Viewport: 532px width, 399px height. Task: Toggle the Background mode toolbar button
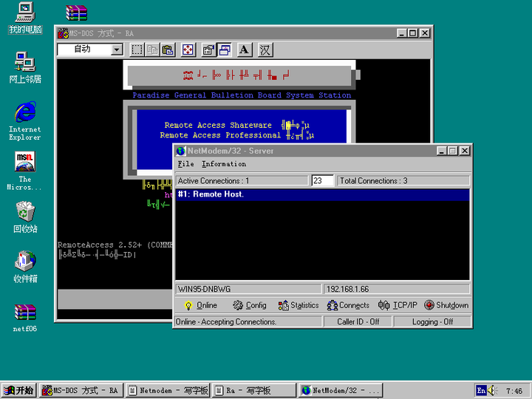(224, 50)
